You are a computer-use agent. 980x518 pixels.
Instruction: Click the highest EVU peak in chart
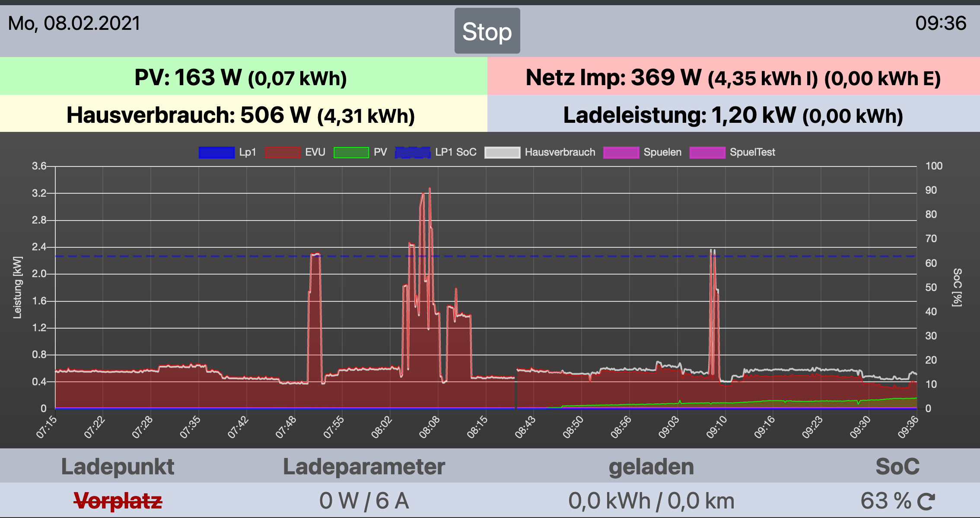pyautogui.click(x=430, y=189)
